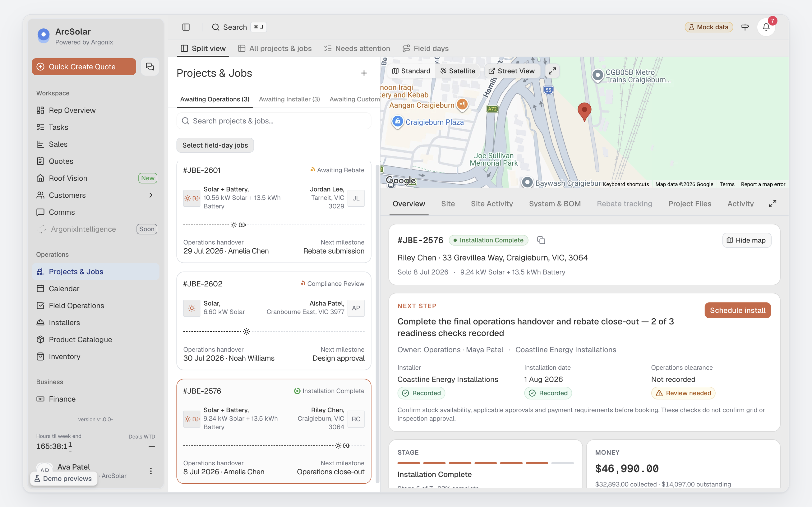
Task: Open the Ava Patel user options menu
Action: point(151,471)
